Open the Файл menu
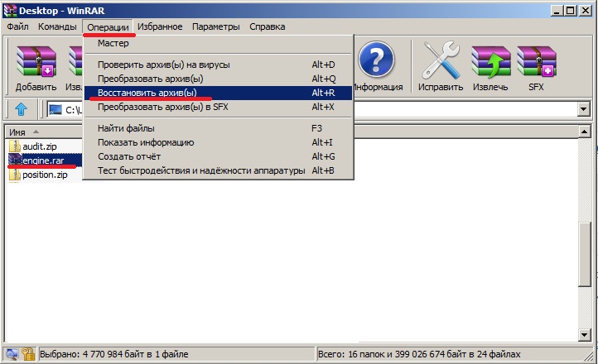 pyautogui.click(x=17, y=26)
